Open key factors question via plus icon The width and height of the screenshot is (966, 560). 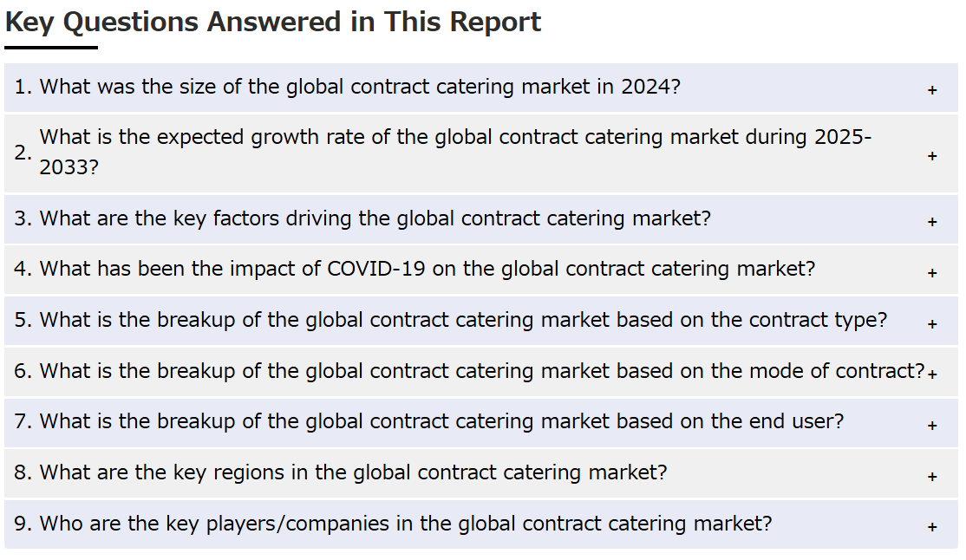[932, 222]
